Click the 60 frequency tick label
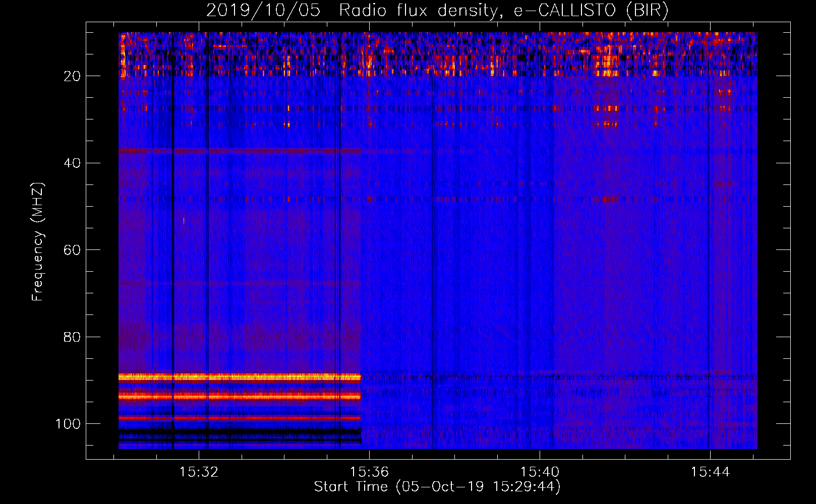Viewport: 816px width, 504px height. pos(72,250)
